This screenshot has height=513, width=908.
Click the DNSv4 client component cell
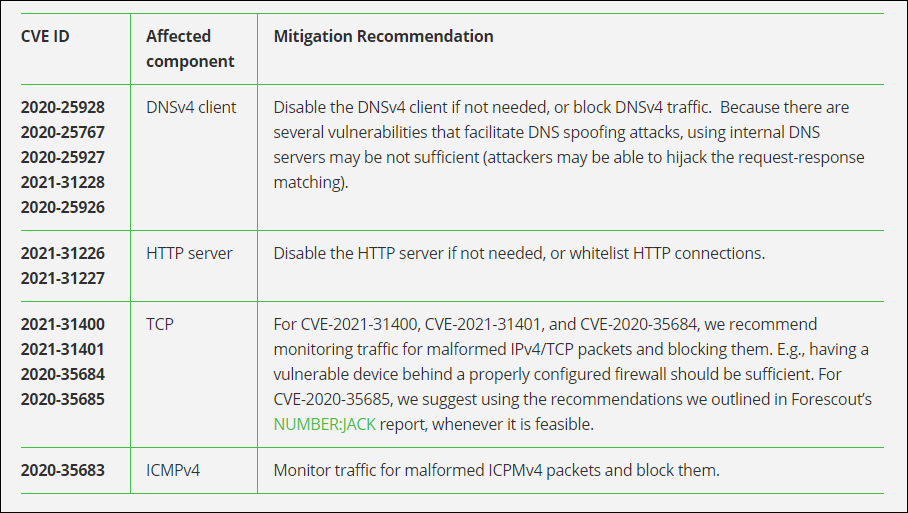pyautogui.click(x=191, y=107)
